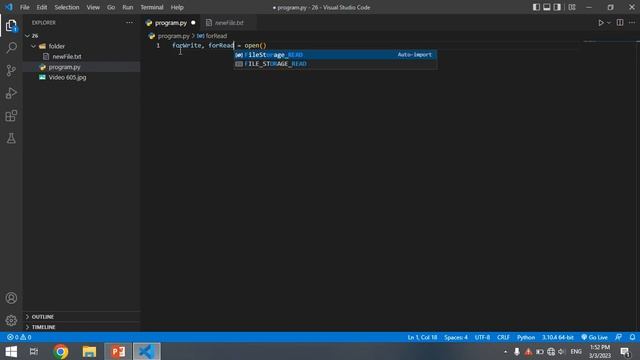Open the View menu
640x360 pixels.
click(x=93, y=7)
